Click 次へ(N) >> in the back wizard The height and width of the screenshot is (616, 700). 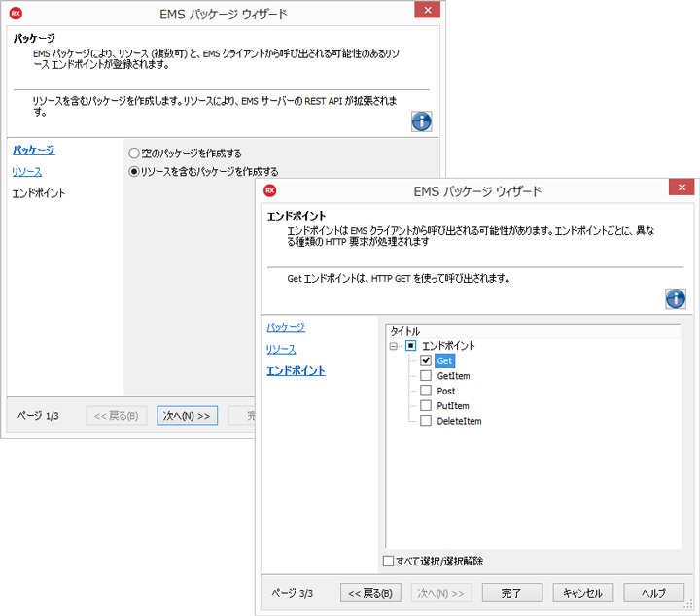187,416
